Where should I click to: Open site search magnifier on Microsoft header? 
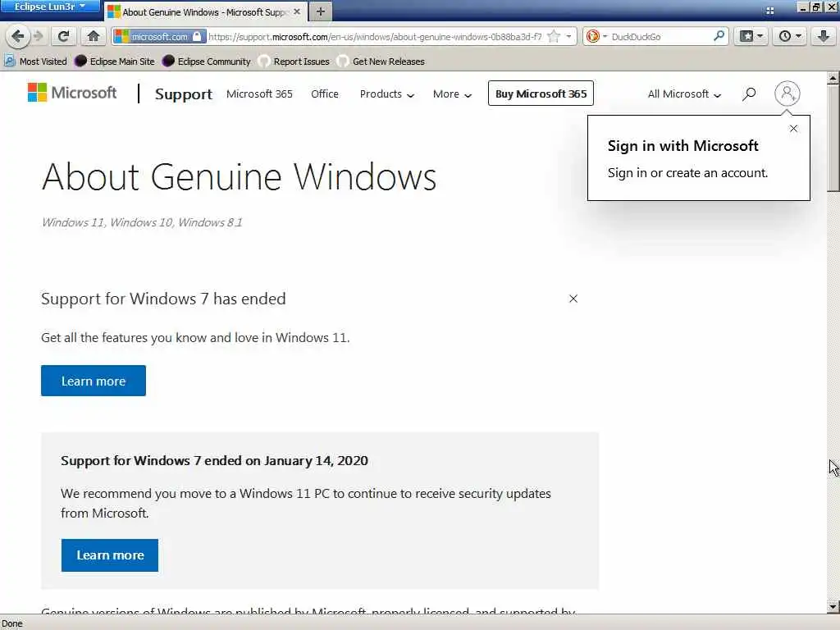[x=749, y=94]
